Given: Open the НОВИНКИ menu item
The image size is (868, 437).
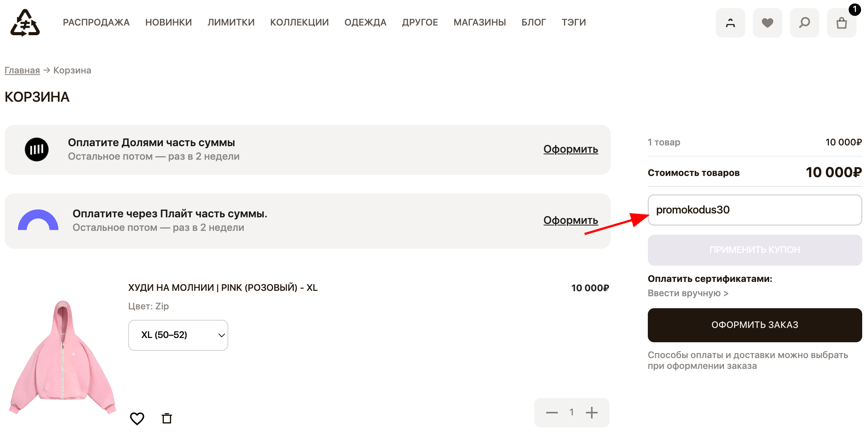Looking at the screenshot, I should [x=168, y=22].
